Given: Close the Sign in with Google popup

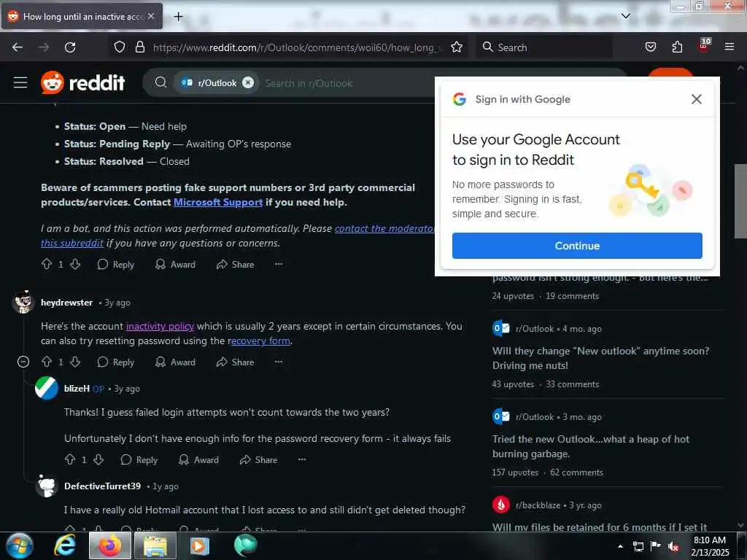Looking at the screenshot, I should 697,99.
